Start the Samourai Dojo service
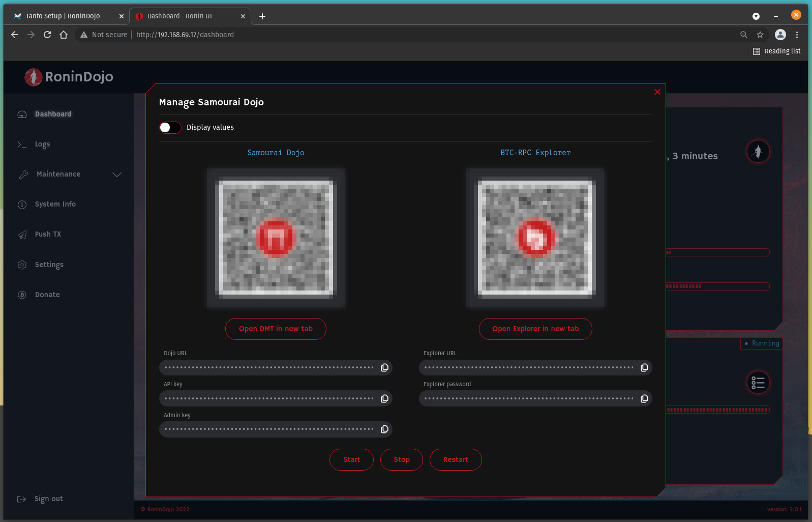Viewport: 812px width, 522px height. pyautogui.click(x=351, y=459)
